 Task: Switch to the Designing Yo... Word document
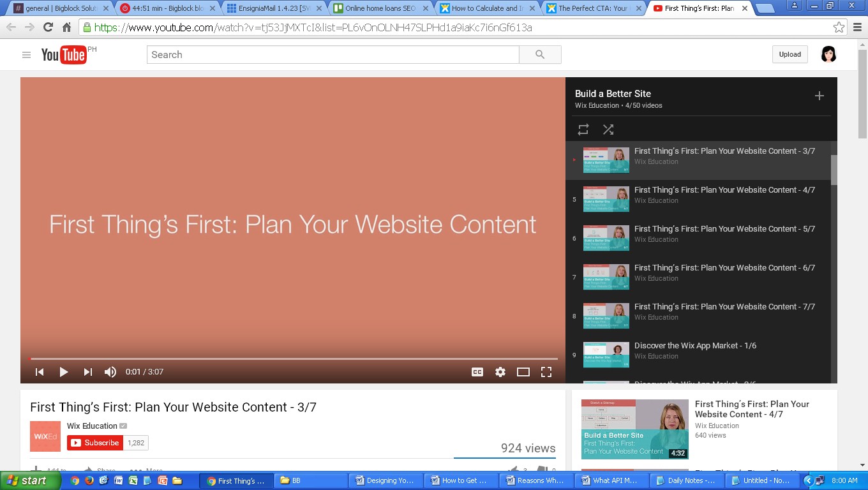point(386,480)
